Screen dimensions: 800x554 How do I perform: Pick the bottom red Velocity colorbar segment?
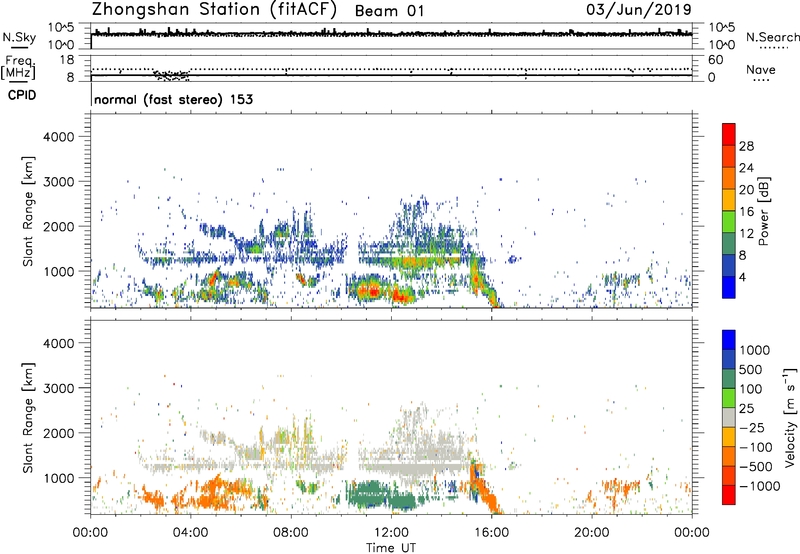[x=729, y=495]
